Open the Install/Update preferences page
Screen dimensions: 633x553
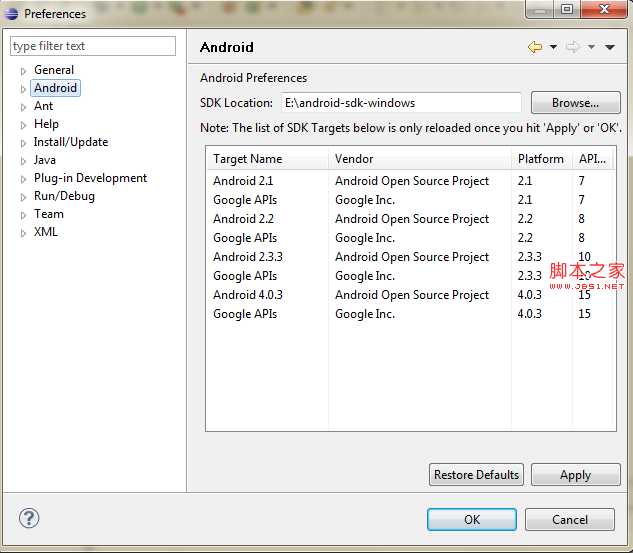click(x=71, y=142)
